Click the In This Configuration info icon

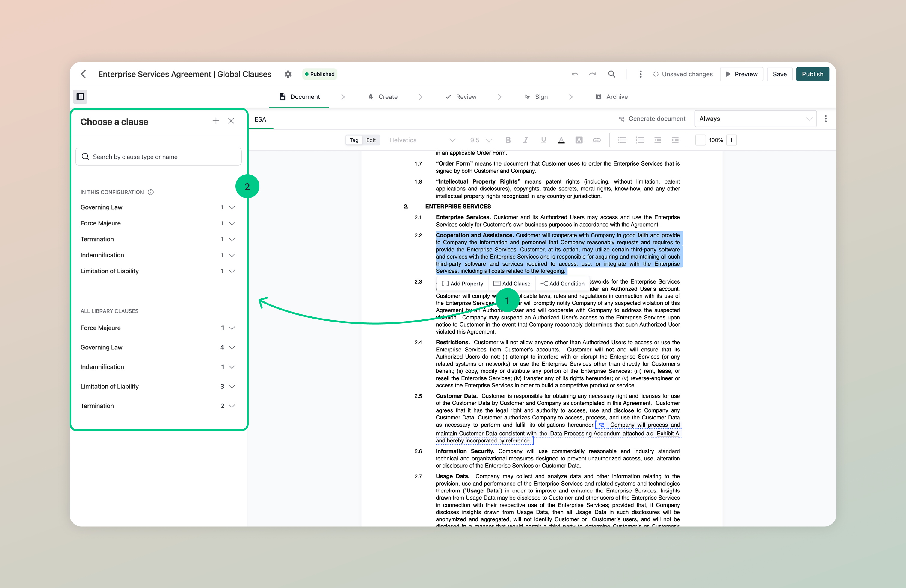tap(151, 192)
